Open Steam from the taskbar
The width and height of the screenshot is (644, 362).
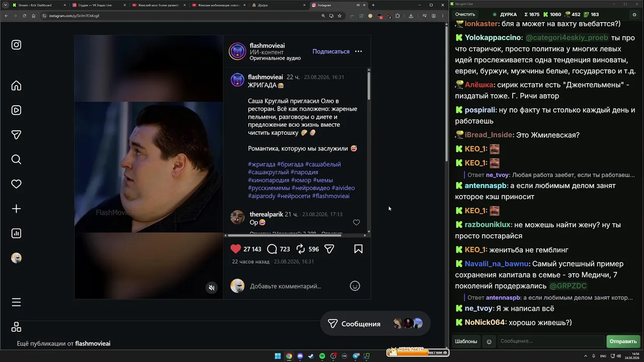tap(311, 356)
